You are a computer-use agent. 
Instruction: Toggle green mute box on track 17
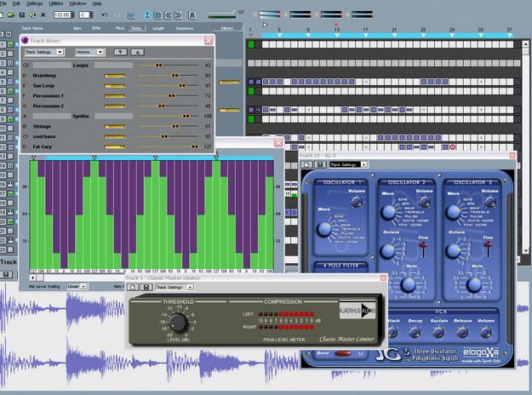(10, 194)
